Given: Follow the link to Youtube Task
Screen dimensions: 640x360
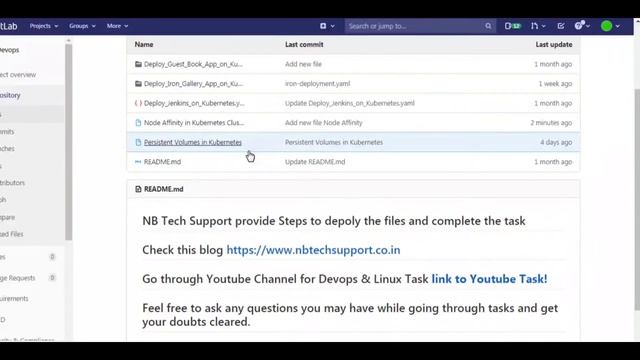Looking at the screenshot, I should click(489, 279).
